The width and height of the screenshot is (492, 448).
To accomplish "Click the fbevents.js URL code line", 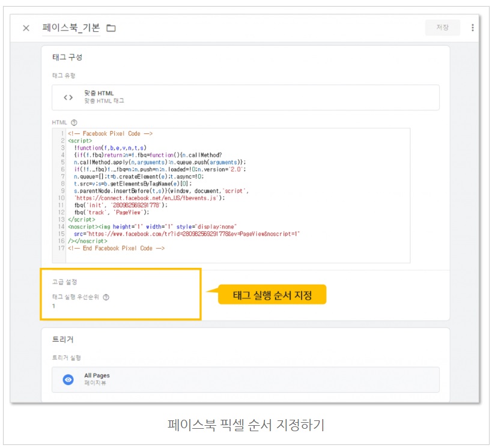I will point(150,198).
